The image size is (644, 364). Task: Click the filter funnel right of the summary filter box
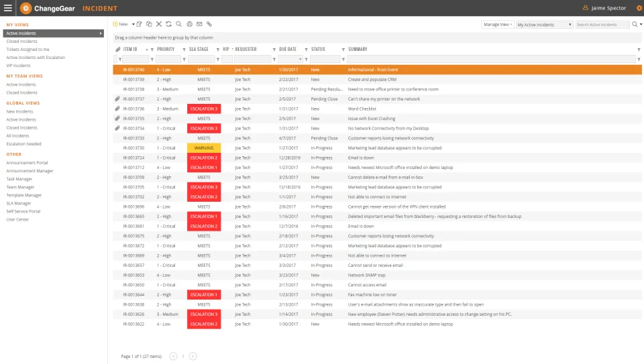pos(639,60)
